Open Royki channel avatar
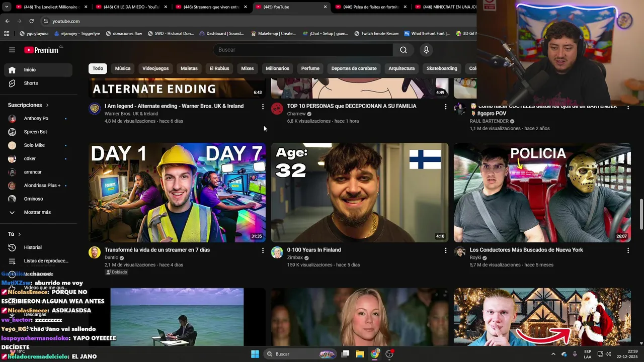Screen dimensions: 644x362 [x=460, y=252]
